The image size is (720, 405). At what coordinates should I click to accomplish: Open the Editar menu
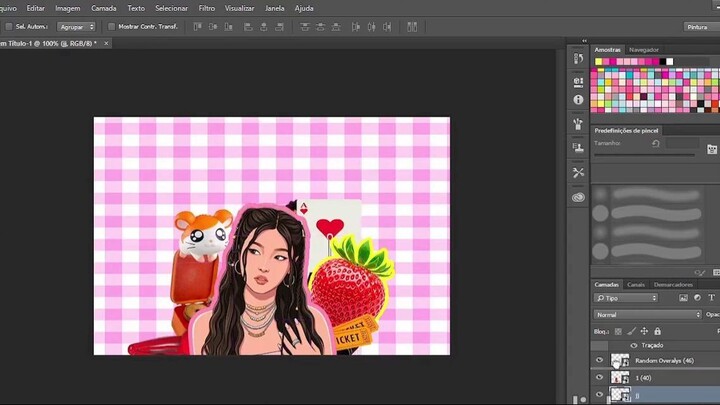click(x=35, y=8)
